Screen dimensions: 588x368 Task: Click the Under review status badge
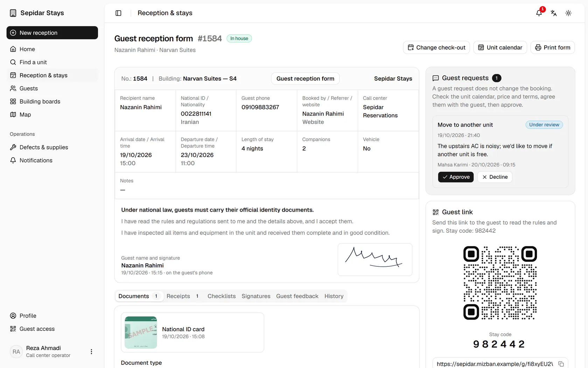click(544, 125)
